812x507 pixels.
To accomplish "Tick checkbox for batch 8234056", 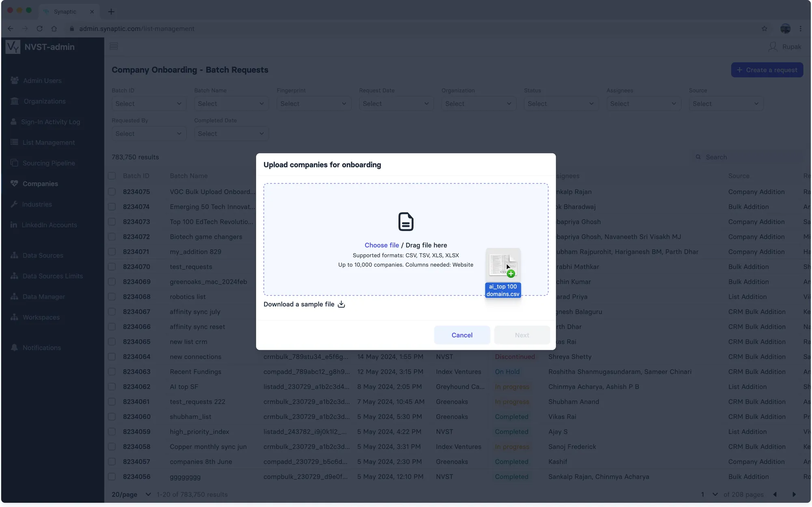I will pyautogui.click(x=112, y=477).
